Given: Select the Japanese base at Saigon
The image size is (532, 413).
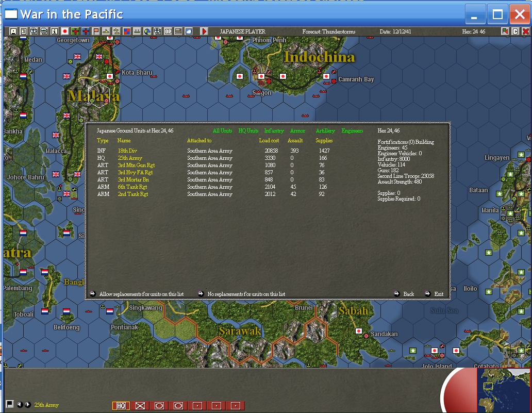Looking at the screenshot, I should point(261,76).
